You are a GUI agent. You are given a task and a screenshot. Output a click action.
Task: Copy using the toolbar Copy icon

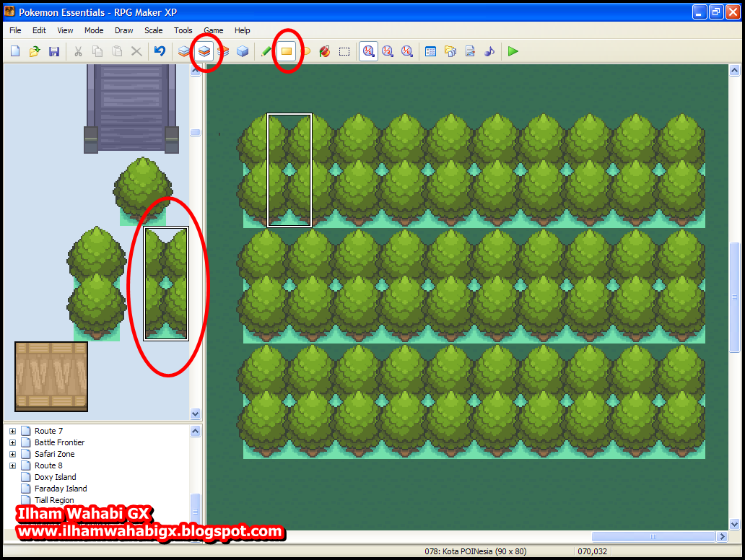(x=97, y=51)
